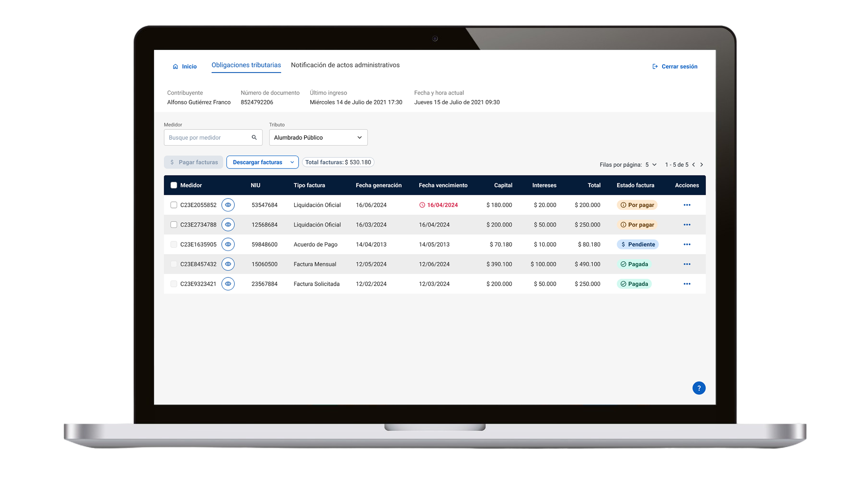Click the blue help question mark button
Image resolution: width=868 pixels, height=485 pixels.
tap(699, 388)
